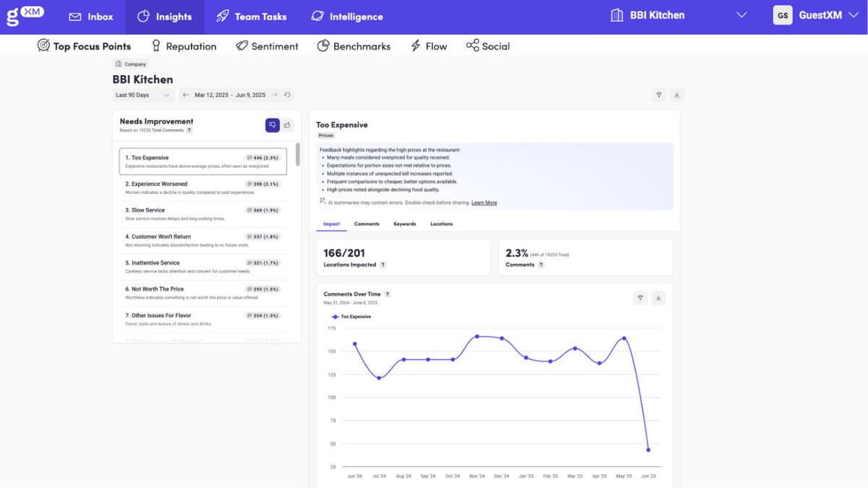Click the 254 (1.3%) comment count badge
Screen dimensions: 868x488
[262, 315]
